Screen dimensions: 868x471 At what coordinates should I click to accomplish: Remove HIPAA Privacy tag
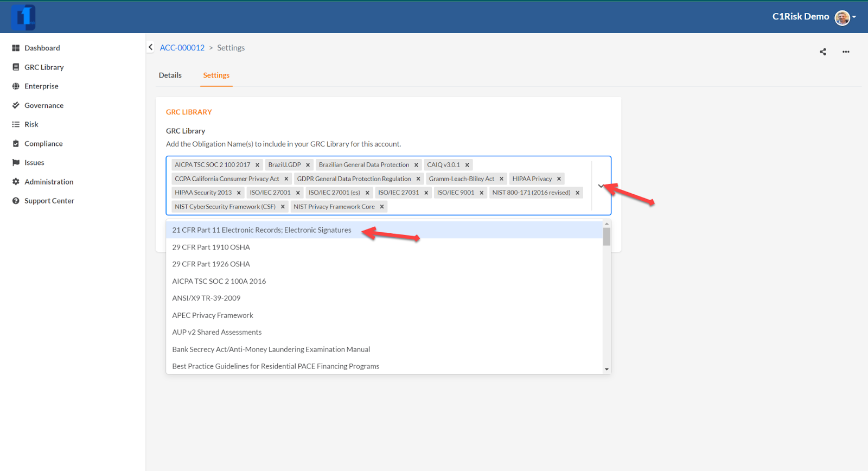click(x=559, y=179)
